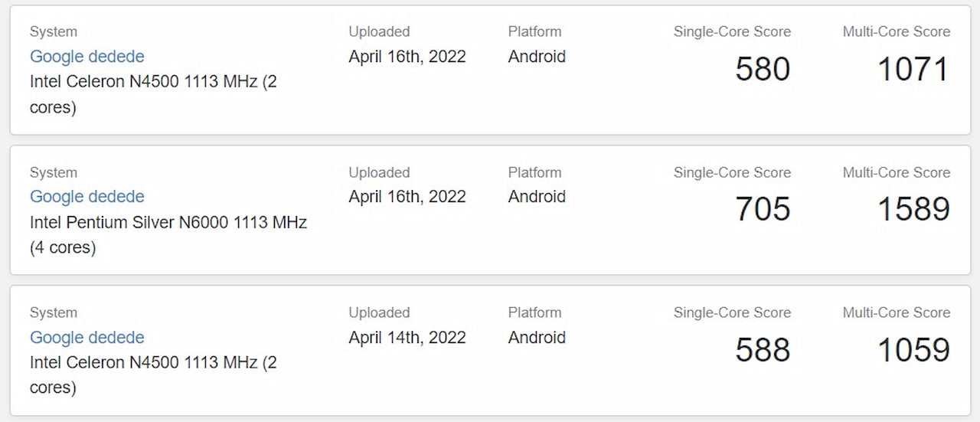Screen dimensions: 980x422
Task: Click the System label in the April 14th result
Action: (54, 313)
